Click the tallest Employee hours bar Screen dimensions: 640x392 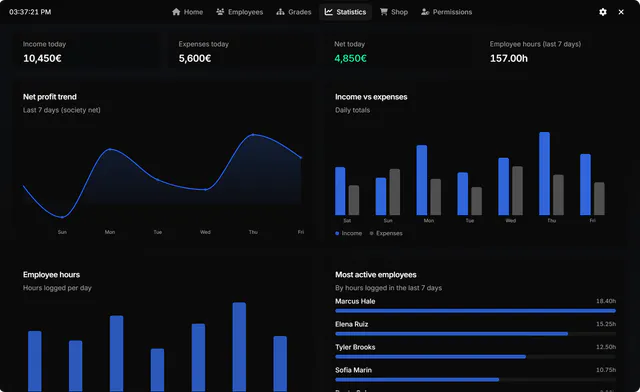(x=239, y=347)
